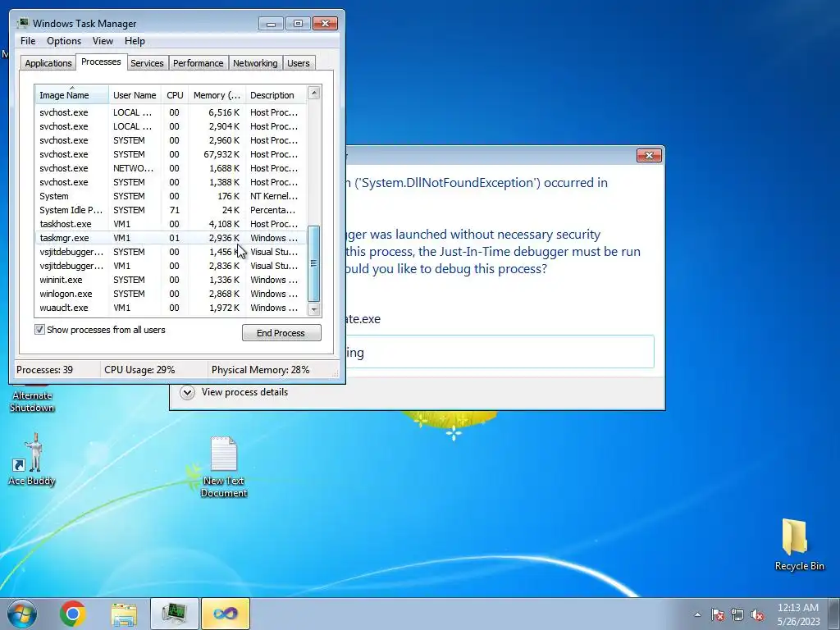
Task: Select the System process with 176 K
Action: coord(171,196)
